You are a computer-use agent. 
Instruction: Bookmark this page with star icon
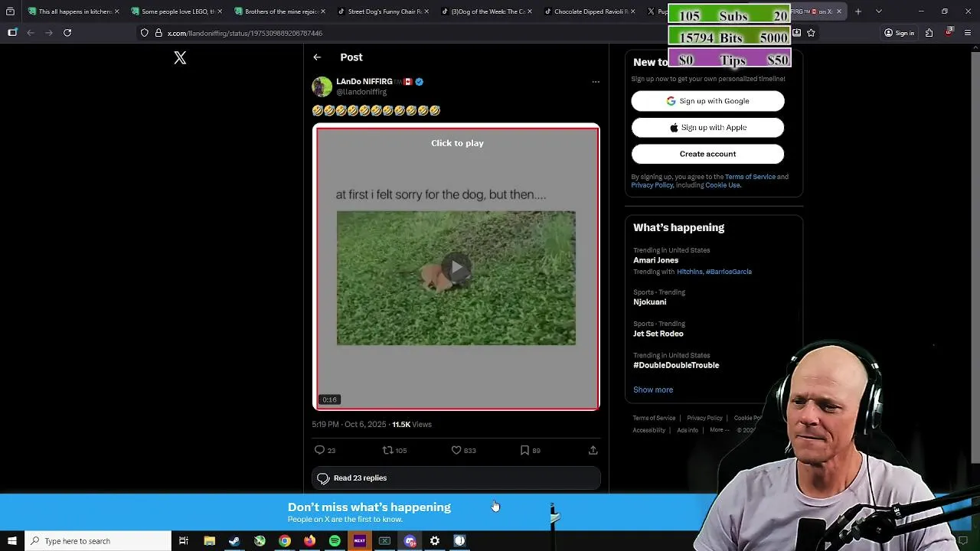[x=811, y=33]
